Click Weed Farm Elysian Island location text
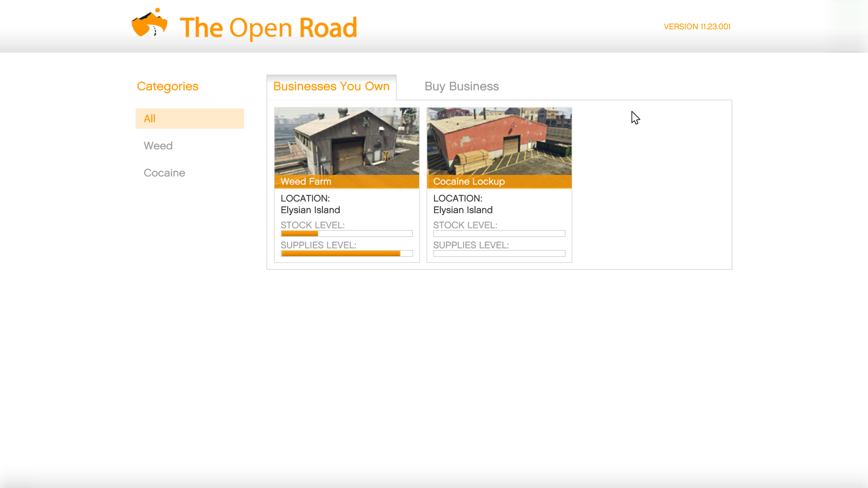This screenshot has height=488, width=868. 310,210
